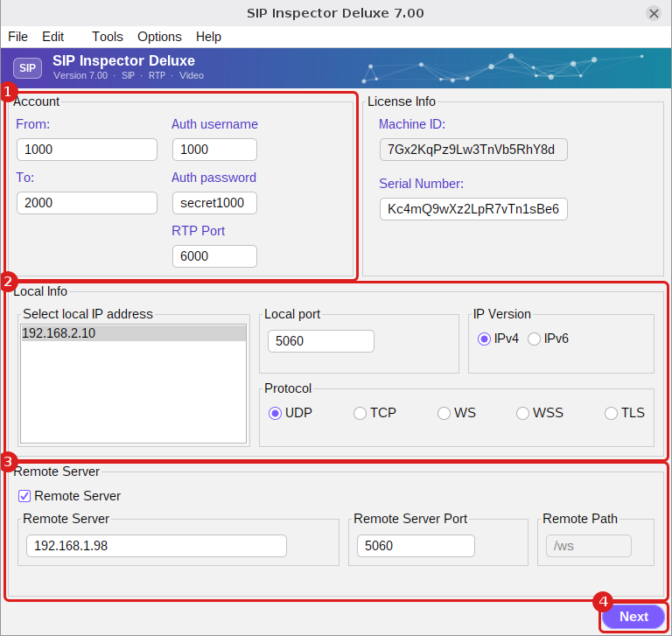Click the Next button

[x=633, y=617]
